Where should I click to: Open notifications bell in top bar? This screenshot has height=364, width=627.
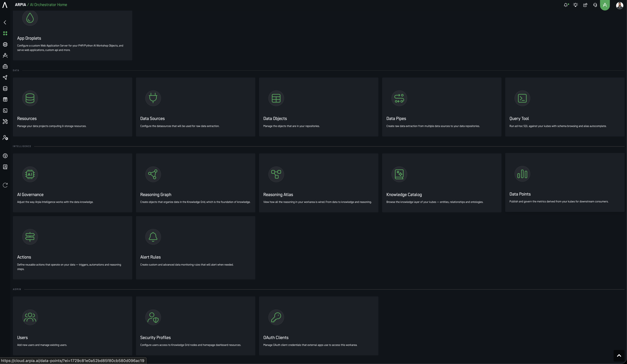tap(566, 5)
